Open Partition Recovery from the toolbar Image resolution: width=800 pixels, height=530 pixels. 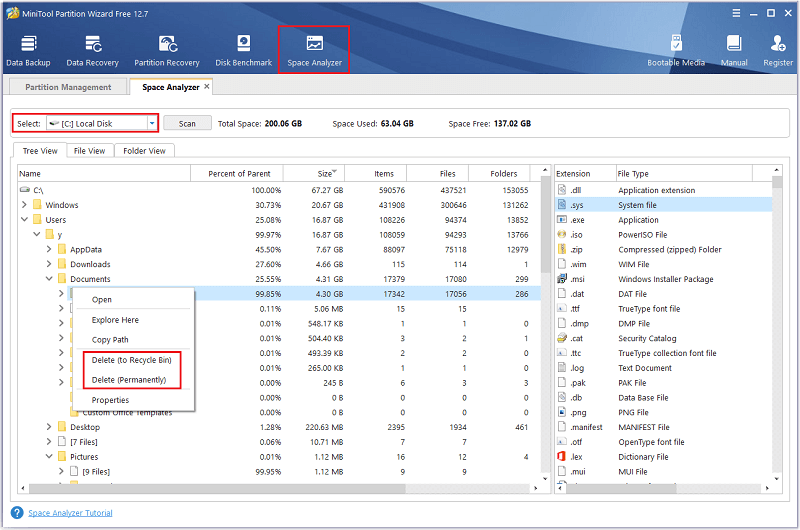pos(167,51)
